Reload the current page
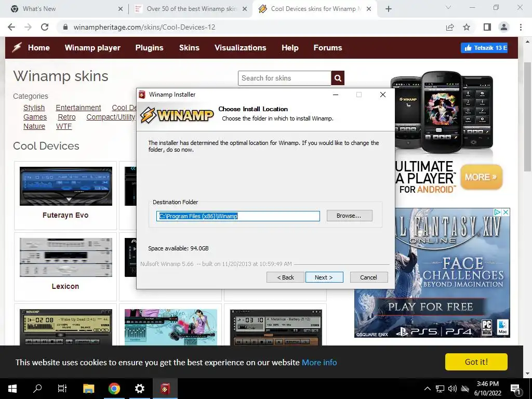This screenshot has width=532, height=399. point(45,27)
